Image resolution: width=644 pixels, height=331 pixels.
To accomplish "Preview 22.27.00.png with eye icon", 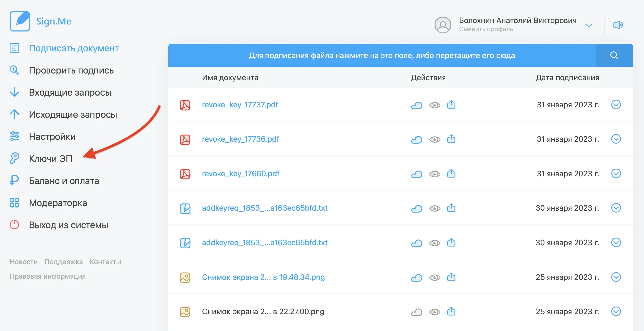I will click(x=435, y=312).
